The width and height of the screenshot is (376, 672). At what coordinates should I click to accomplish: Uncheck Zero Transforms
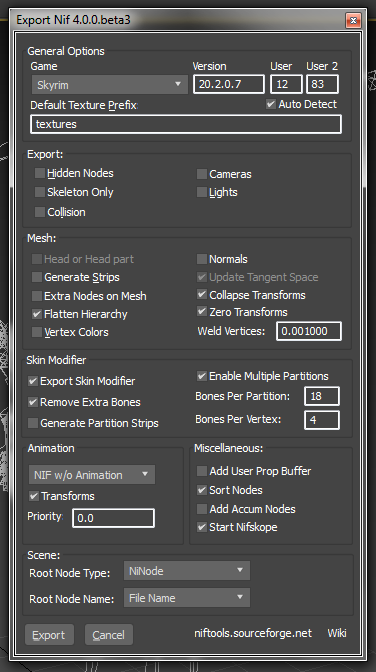202,312
